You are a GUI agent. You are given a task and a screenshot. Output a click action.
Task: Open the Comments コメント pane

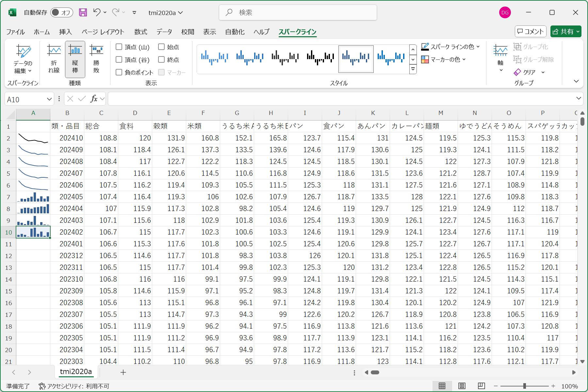tap(531, 31)
